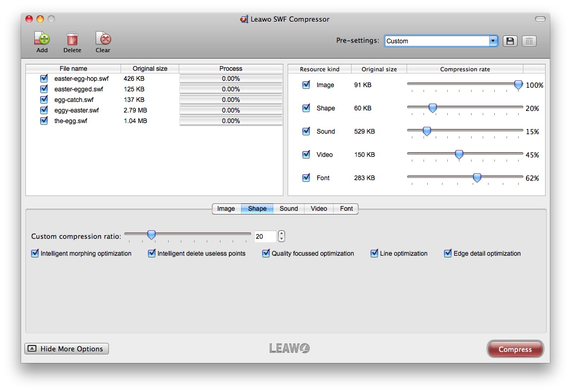This screenshot has height=392, width=571.
Task: Click the 45% Video rate value
Action: point(532,155)
